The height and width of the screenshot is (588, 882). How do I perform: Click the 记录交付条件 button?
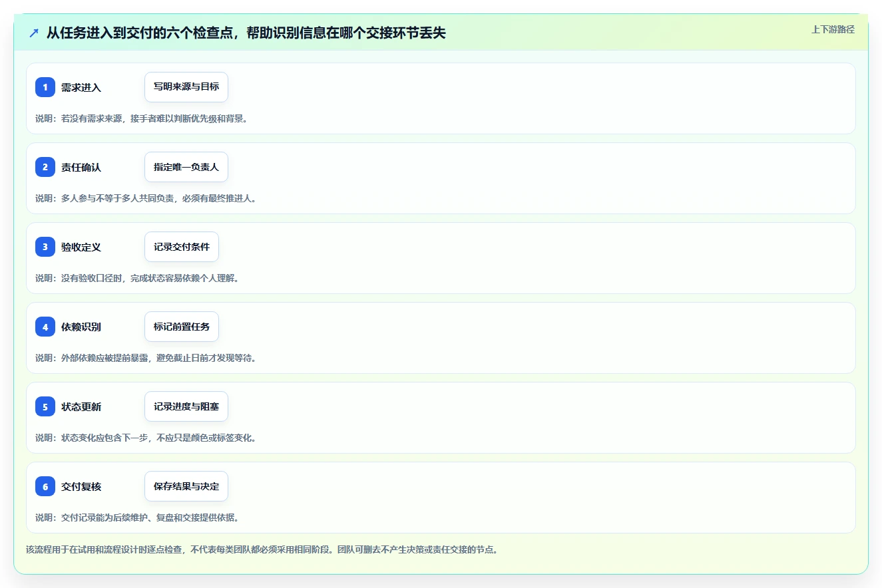[x=182, y=247]
